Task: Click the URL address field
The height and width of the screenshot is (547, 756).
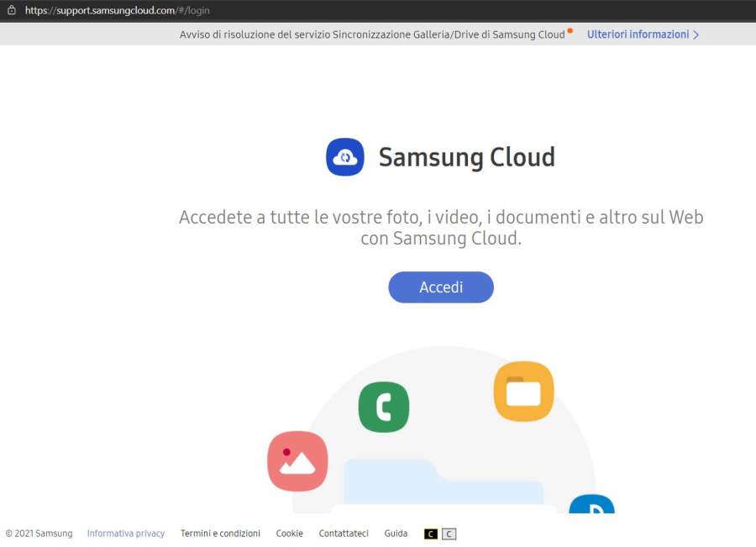Action: 118,10
